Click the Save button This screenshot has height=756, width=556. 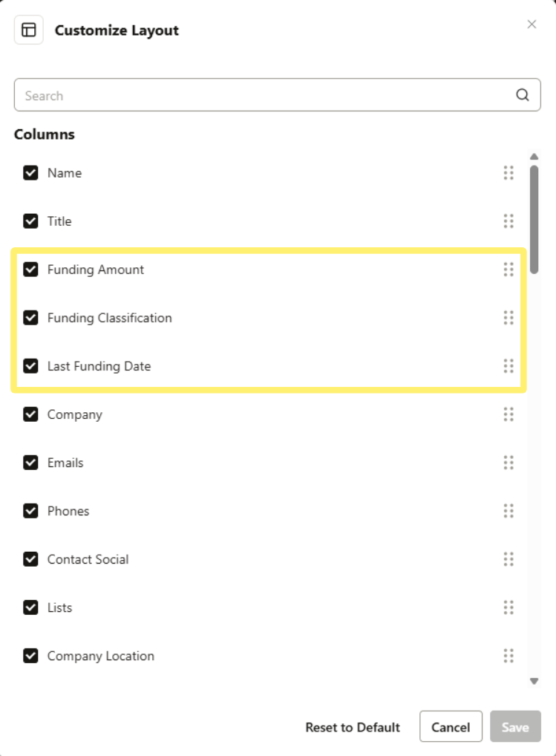[x=515, y=727]
